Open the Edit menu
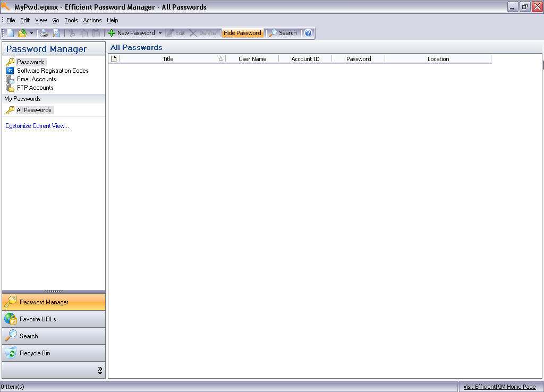Viewport: 544px width, 392px height. (x=25, y=20)
